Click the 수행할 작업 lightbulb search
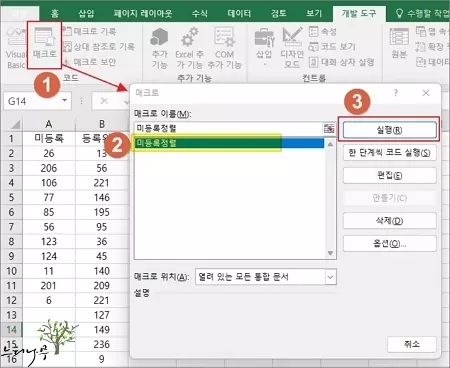 coord(399,13)
